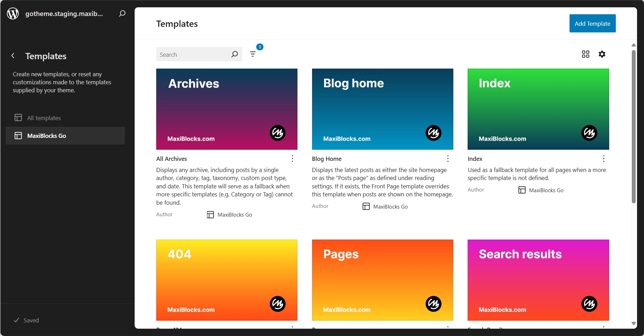
Task: Open the site search magnifier in sidebar
Action: point(122,14)
